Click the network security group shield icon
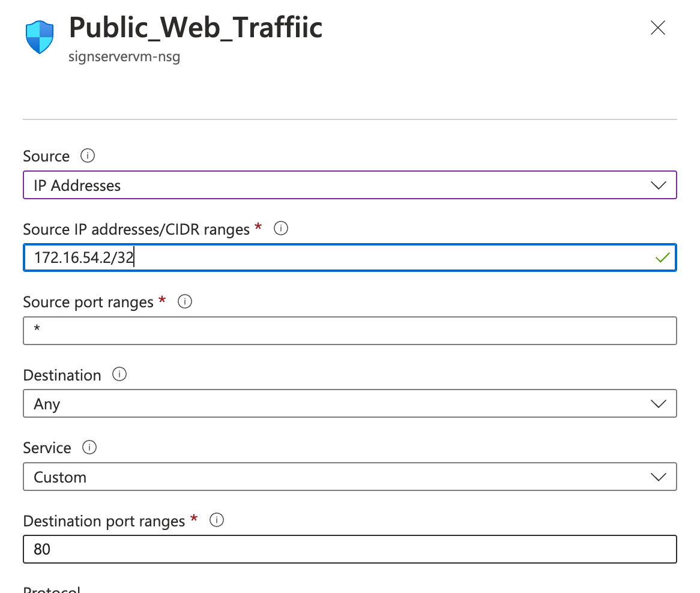 40,37
